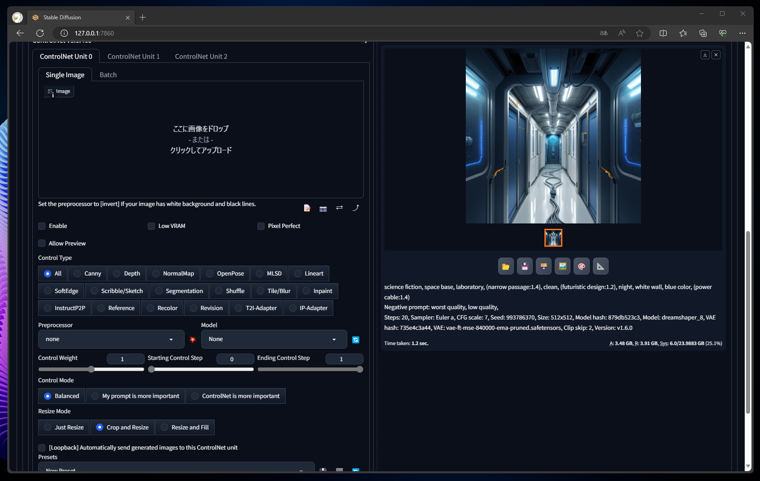Click the Control Weight number field
This screenshot has width=760, height=481.
pyautogui.click(x=125, y=359)
